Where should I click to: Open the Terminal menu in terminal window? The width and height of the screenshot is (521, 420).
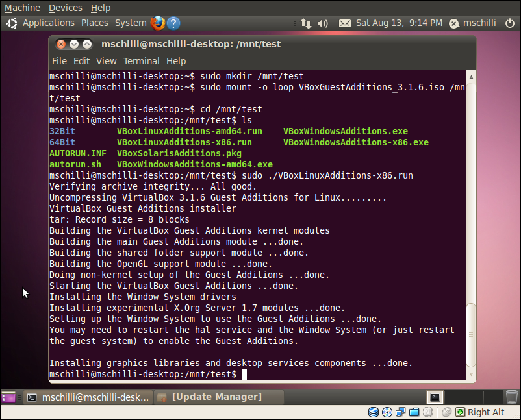pyautogui.click(x=141, y=61)
